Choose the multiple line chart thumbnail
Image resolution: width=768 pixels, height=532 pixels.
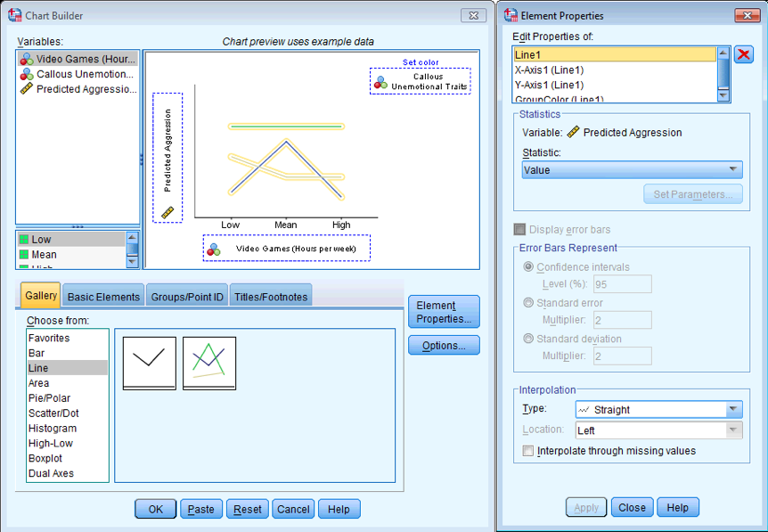(209, 362)
